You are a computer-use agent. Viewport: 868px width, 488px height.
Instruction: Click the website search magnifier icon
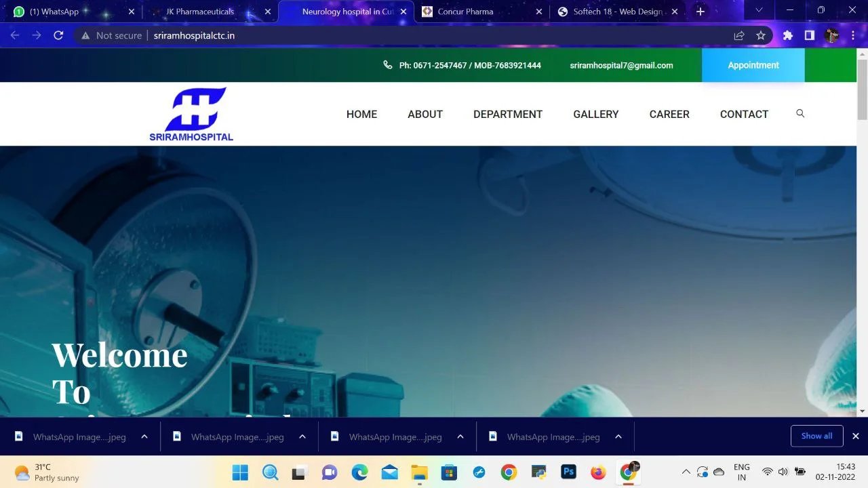click(800, 113)
